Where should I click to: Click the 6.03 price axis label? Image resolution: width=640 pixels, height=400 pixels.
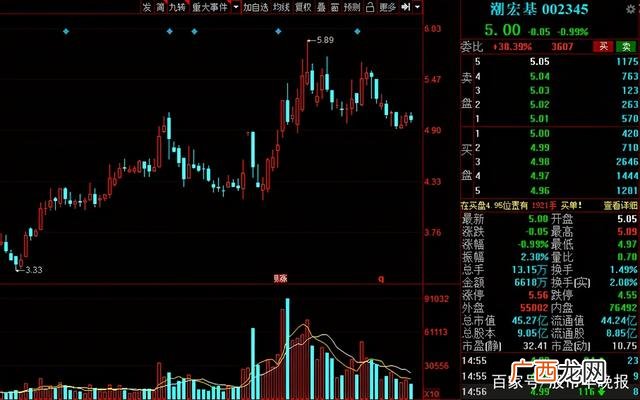[433, 29]
